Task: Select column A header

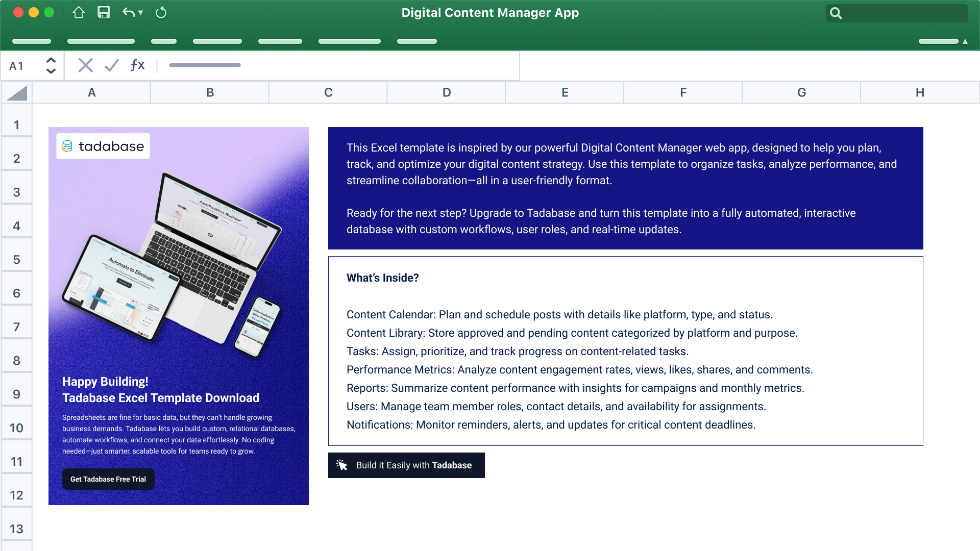Action: tap(92, 93)
